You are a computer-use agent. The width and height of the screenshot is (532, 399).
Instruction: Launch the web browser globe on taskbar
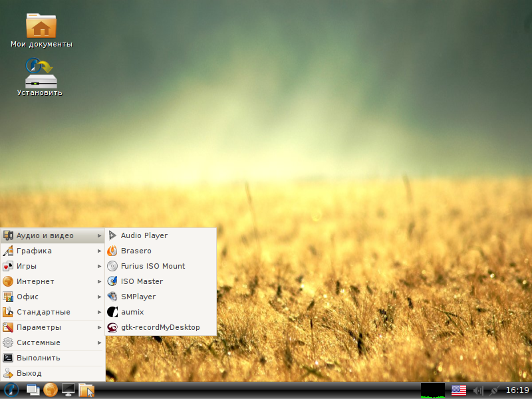point(51,390)
